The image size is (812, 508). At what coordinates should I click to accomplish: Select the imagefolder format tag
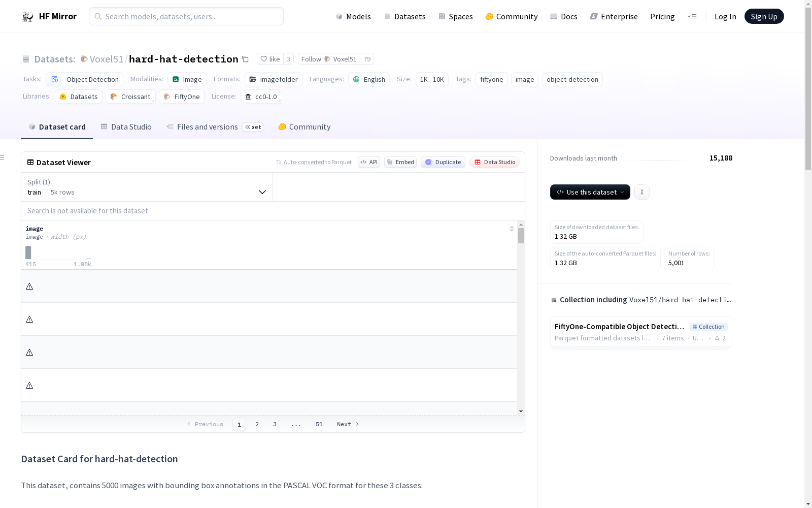pos(274,79)
